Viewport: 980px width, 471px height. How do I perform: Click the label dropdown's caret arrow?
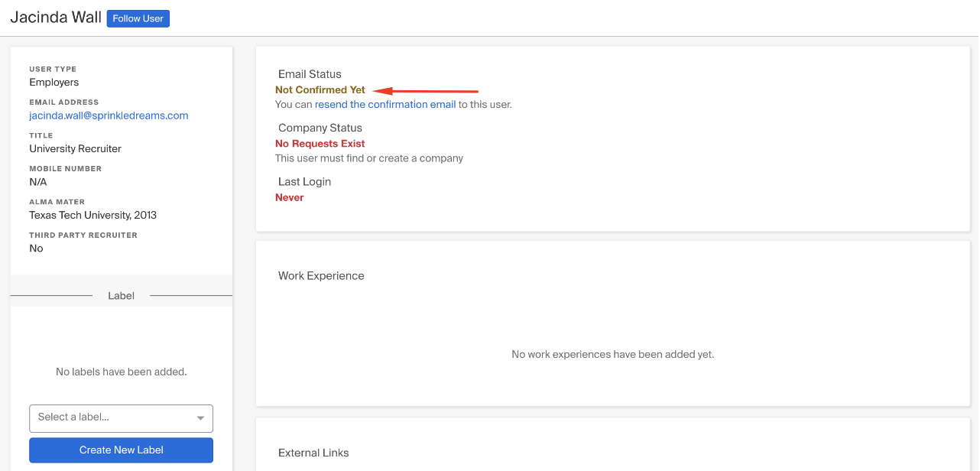tap(200, 418)
